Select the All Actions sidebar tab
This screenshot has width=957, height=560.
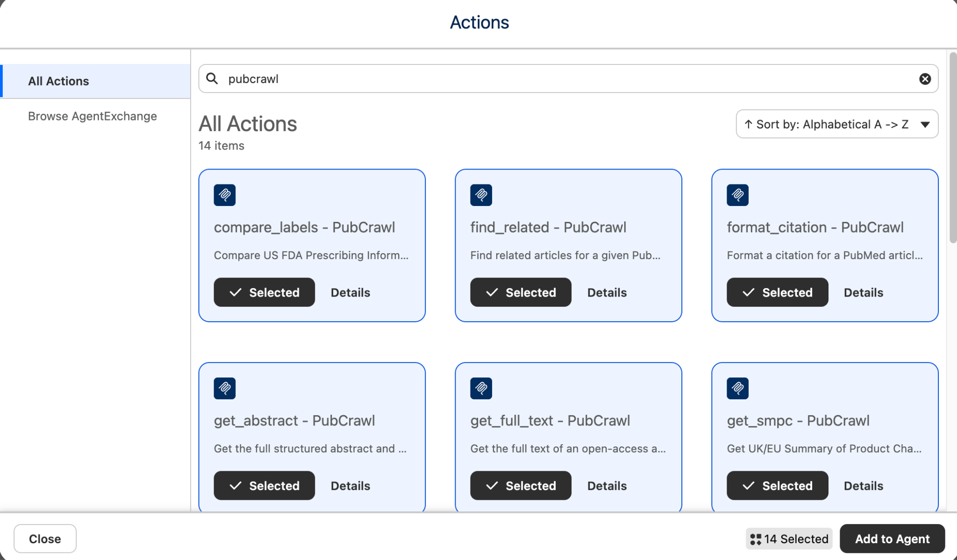point(95,81)
